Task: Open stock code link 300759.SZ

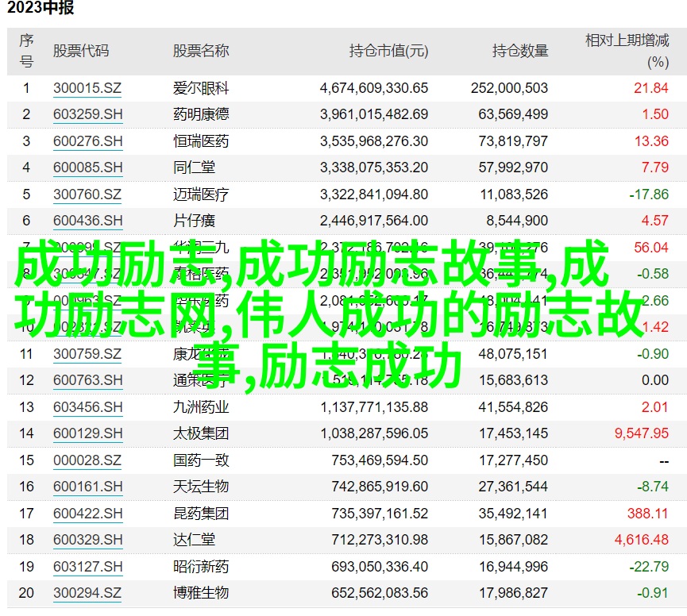Action: click(87, 354)
